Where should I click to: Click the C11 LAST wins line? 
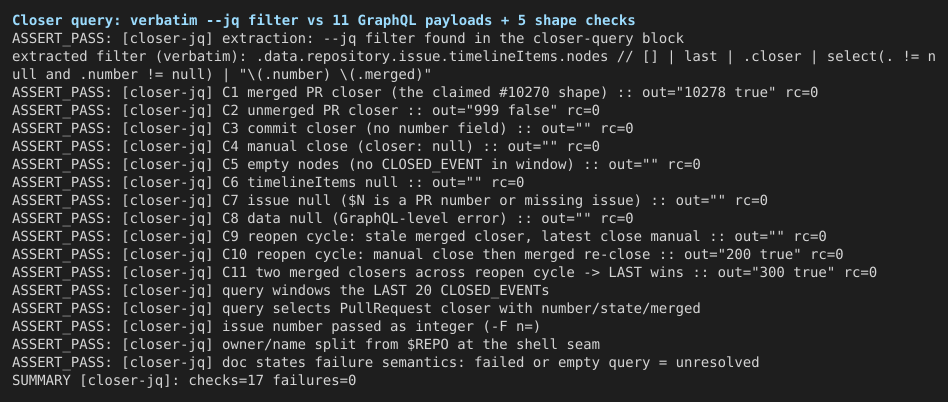(444, 273)
